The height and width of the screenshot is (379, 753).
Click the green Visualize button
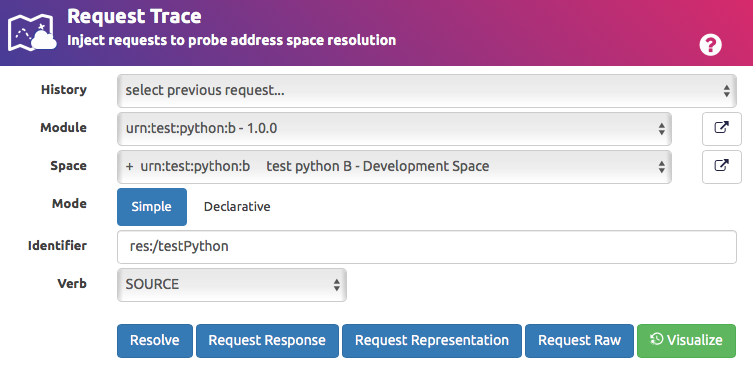pyautogui.click(x=686, y=341)
